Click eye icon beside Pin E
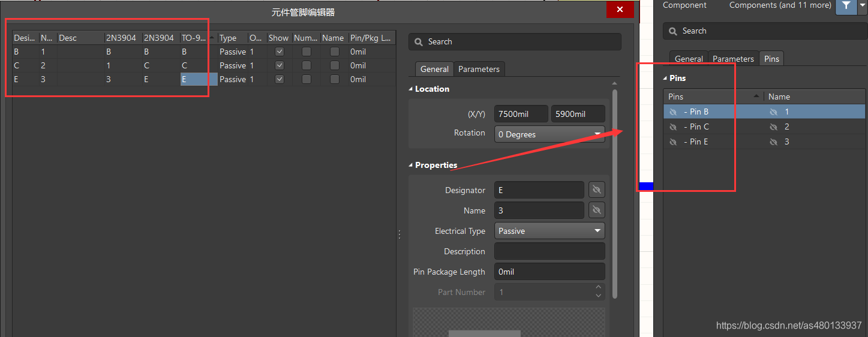868x337 pixels. click(673, 142)
